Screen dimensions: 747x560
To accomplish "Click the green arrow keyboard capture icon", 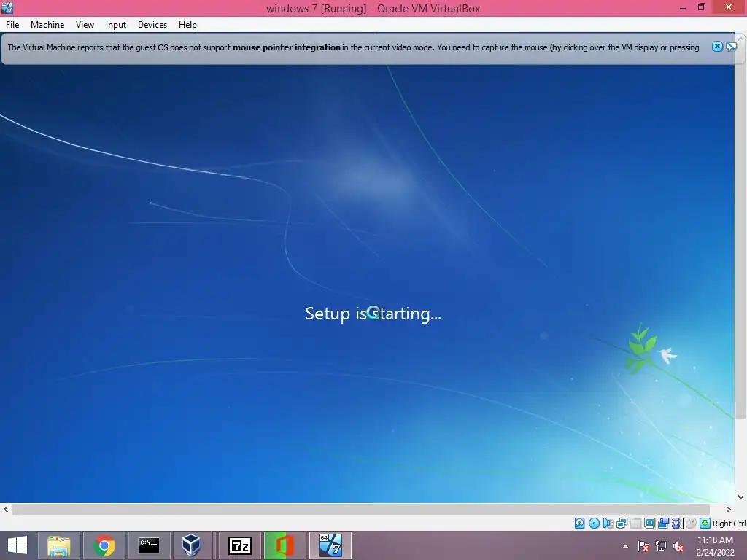I will [x=705, y=524].
